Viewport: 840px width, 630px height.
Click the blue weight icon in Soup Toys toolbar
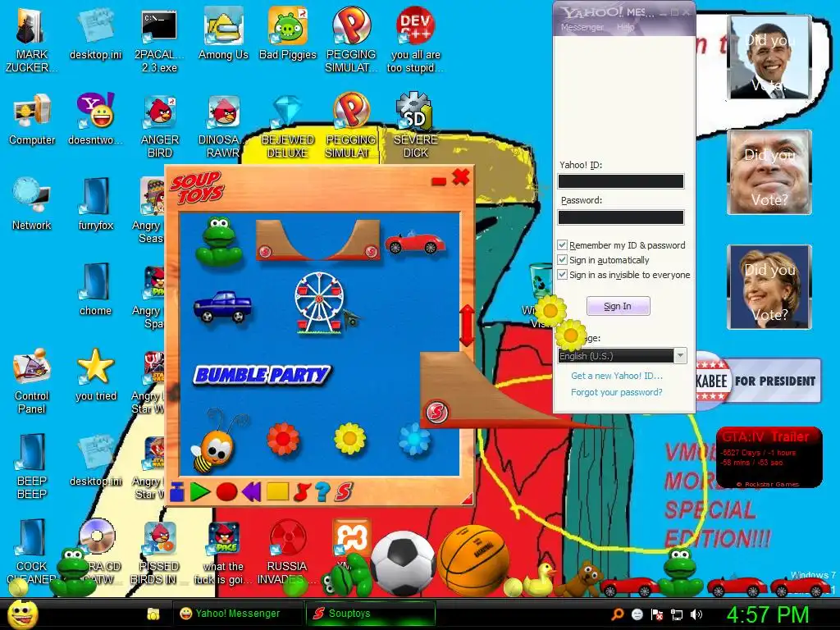(x=177, y=492)
